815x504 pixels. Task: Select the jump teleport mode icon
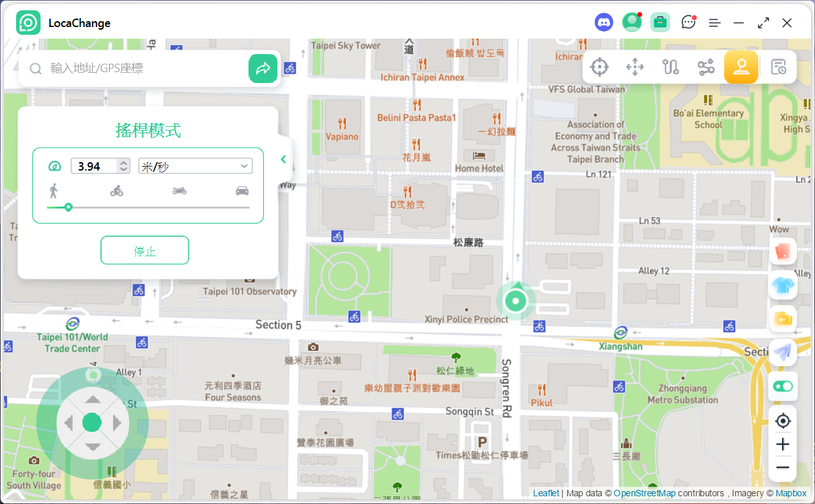(635, 67)
